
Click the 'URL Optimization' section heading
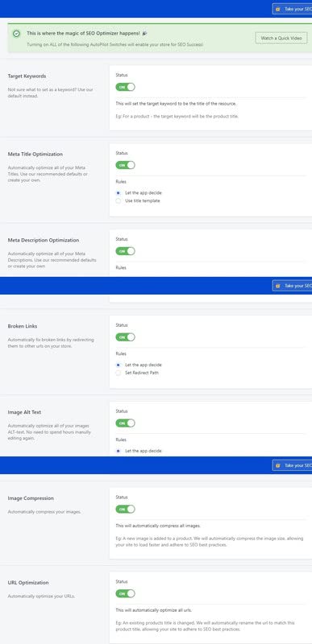point(28,583)
